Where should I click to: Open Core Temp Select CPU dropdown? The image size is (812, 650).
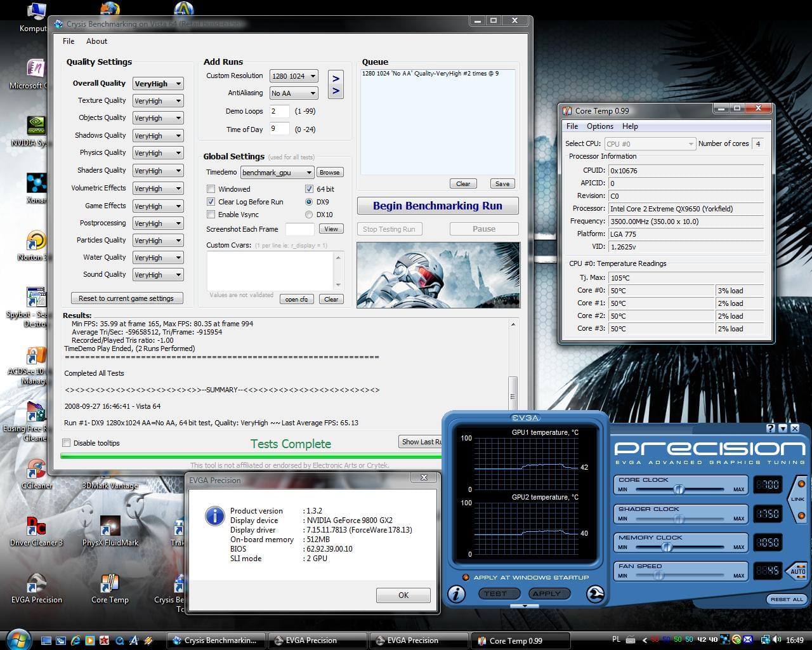point(650,144)
